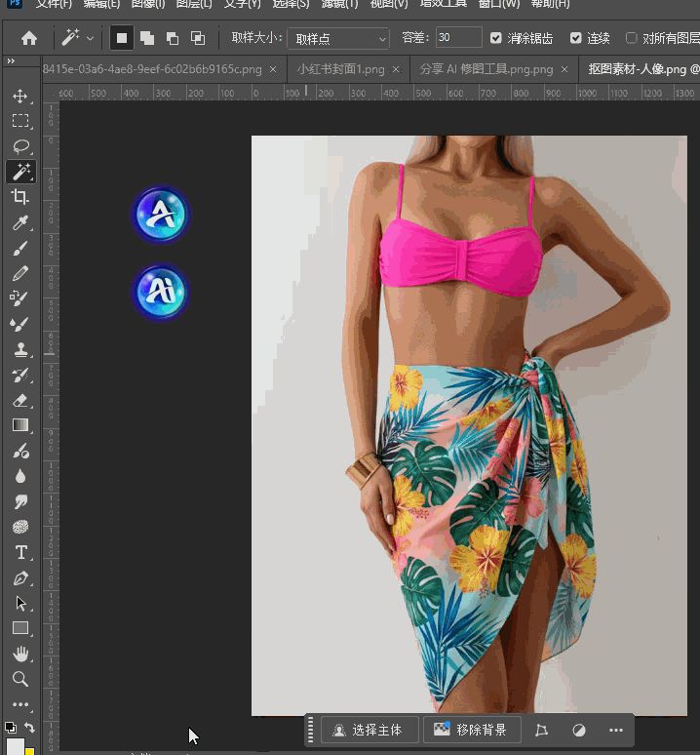Image resolution: width=700 pixels, height=755 pixels.
Task: Click the 选择主体 select subject button
Action: point(370,730)
